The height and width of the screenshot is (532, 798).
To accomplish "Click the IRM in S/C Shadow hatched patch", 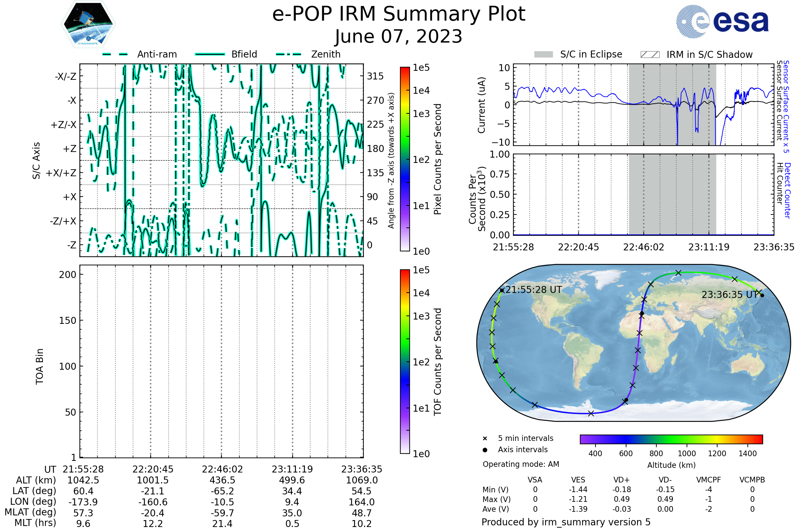I will pos(650,55).
